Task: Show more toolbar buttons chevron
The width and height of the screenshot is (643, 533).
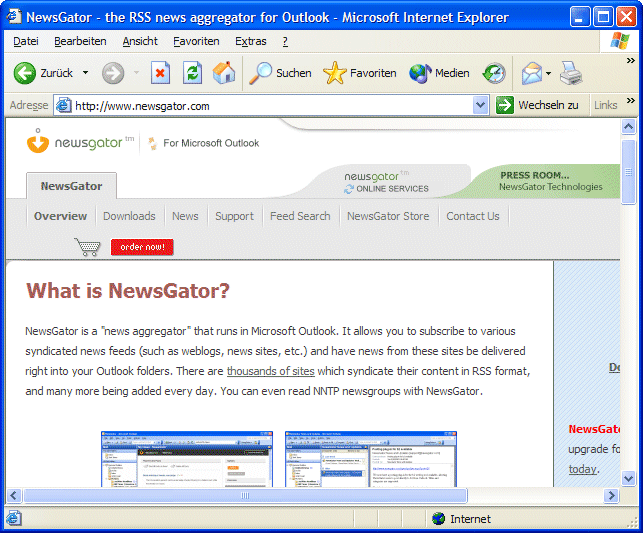Action: click(631, 61)
